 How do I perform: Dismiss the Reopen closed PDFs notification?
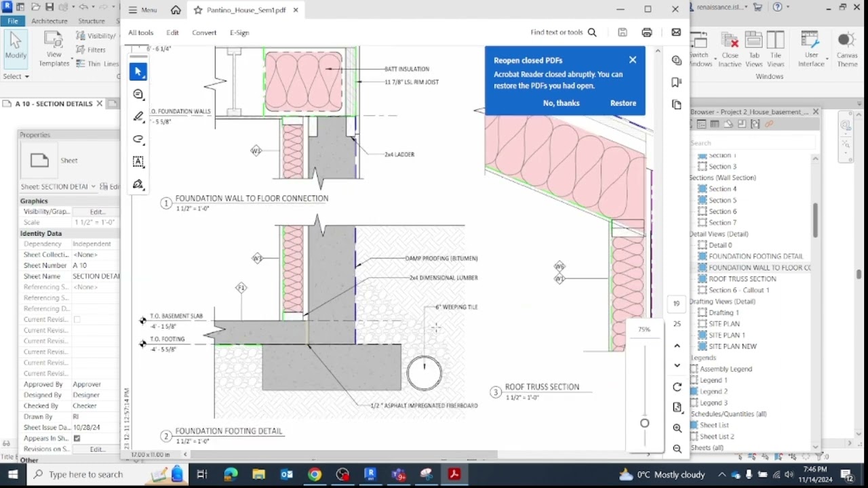(x=633, y=60)
